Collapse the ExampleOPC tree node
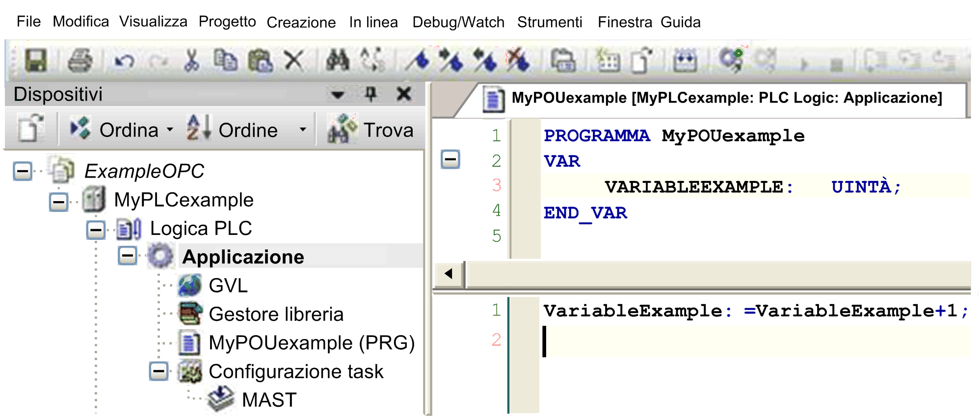This screenshot has width=980, height=416. click(x=23, y=171)
